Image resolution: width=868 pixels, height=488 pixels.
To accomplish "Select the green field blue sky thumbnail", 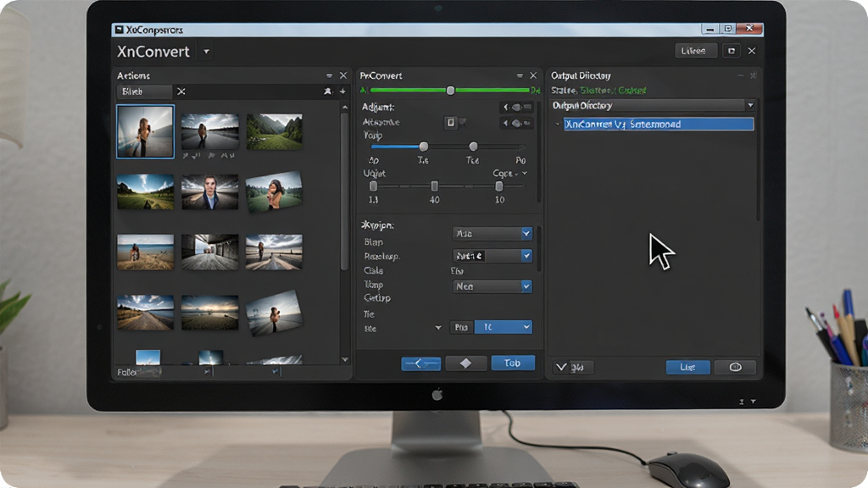I will tap(145, 192).
